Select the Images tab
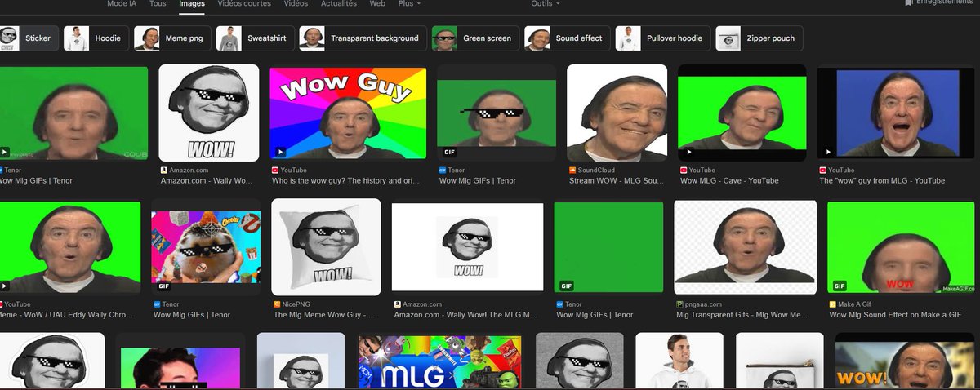 (x=192, y=3)
